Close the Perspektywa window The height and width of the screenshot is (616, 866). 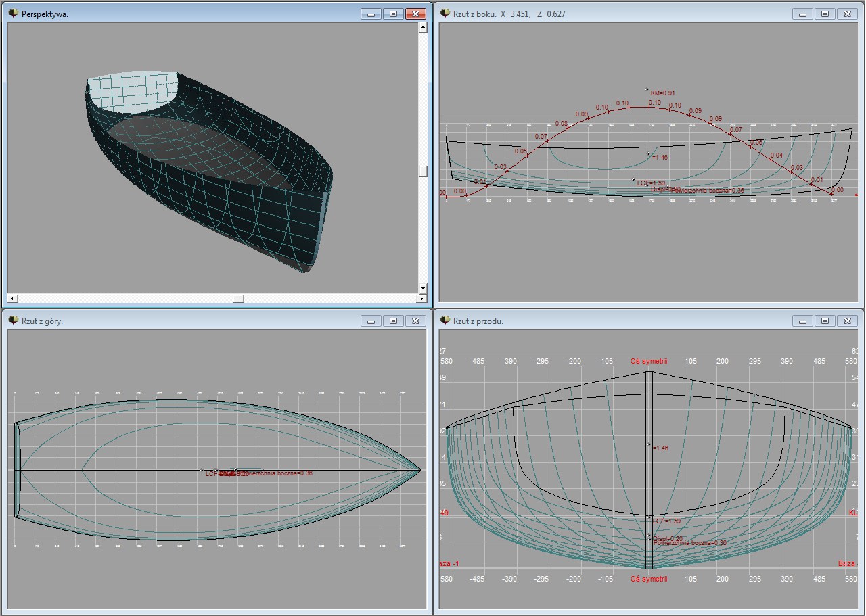pos(415,14)
